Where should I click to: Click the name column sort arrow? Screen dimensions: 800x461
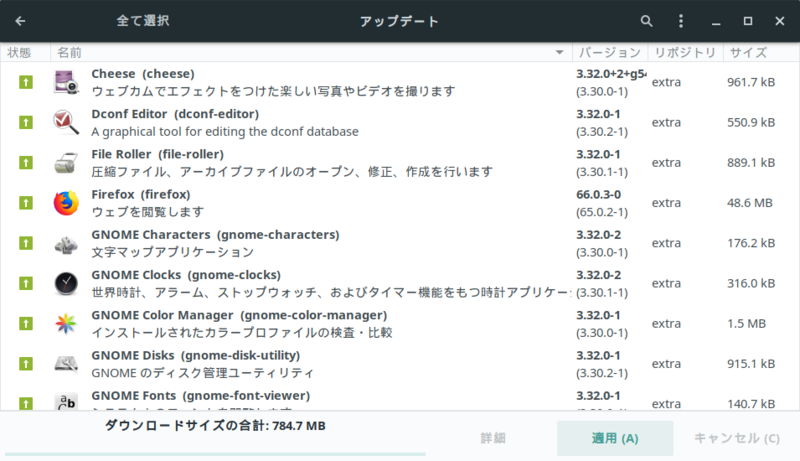tap(559, 53)
